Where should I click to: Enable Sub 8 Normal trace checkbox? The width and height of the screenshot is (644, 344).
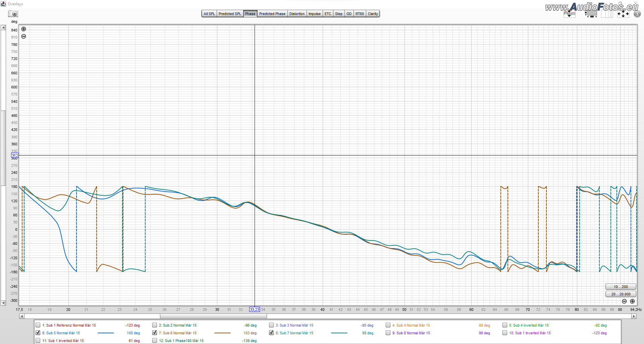coord(388,333)
